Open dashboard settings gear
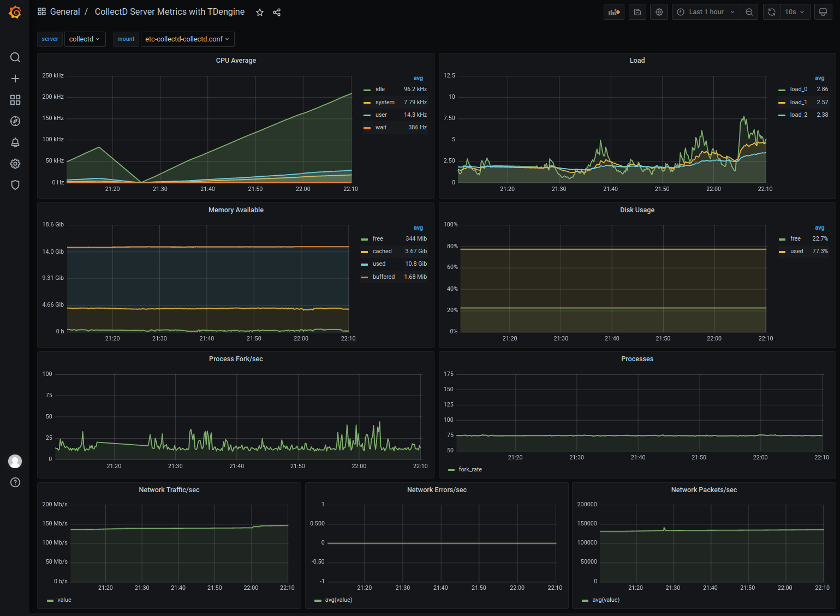Image resolution: width=840 pixels, height=616 pixels. 659,11
